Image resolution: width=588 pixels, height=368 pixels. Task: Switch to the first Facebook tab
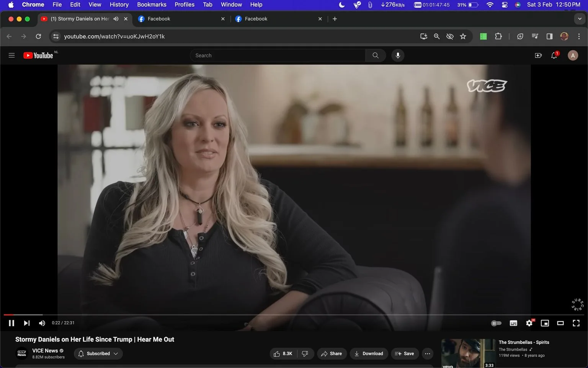click(x=181, y=19)
